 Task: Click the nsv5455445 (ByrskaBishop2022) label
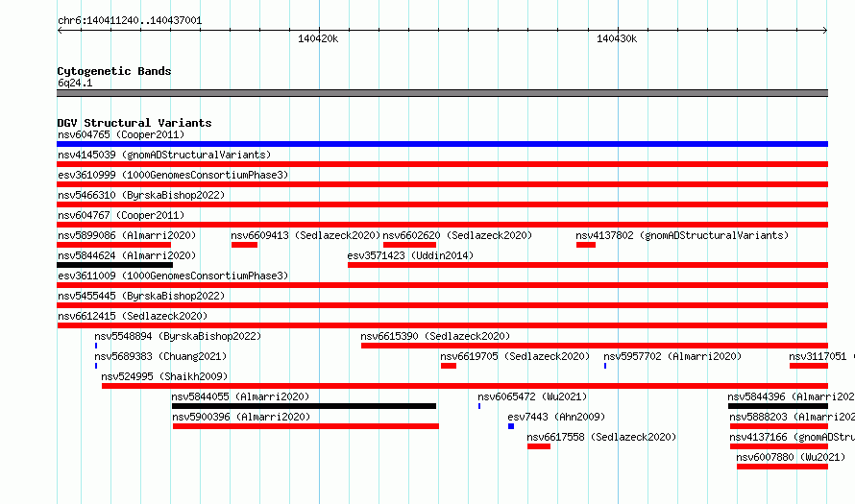(141, 296)
